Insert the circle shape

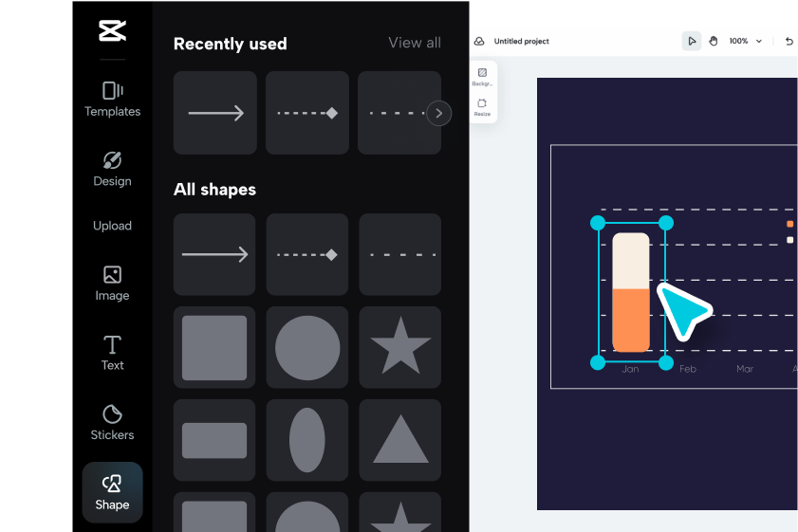pos(306,347)
